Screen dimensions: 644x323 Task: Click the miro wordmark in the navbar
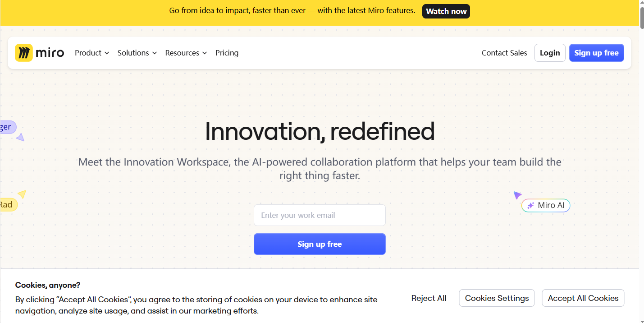click(x=50, y=53)
